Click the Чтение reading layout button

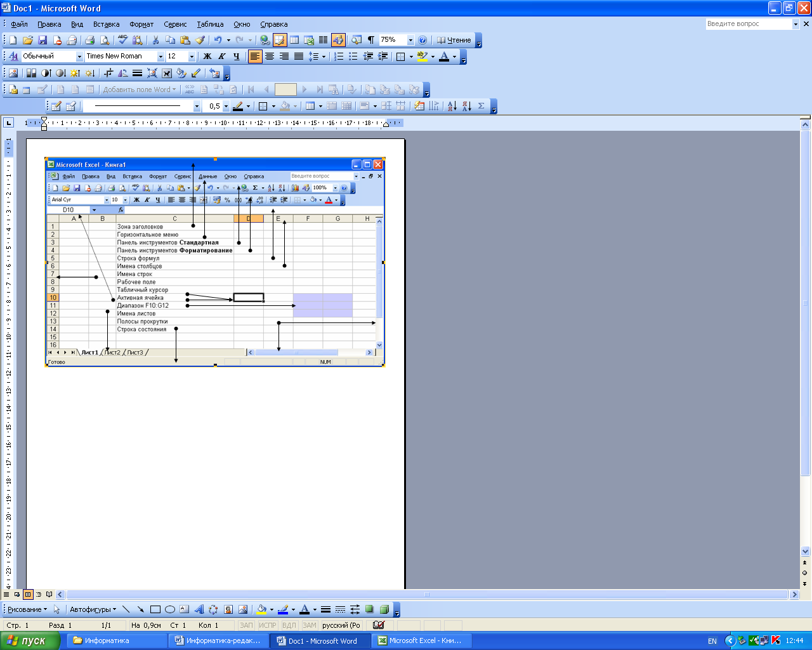pyautogui.click(x=454, y=40)
